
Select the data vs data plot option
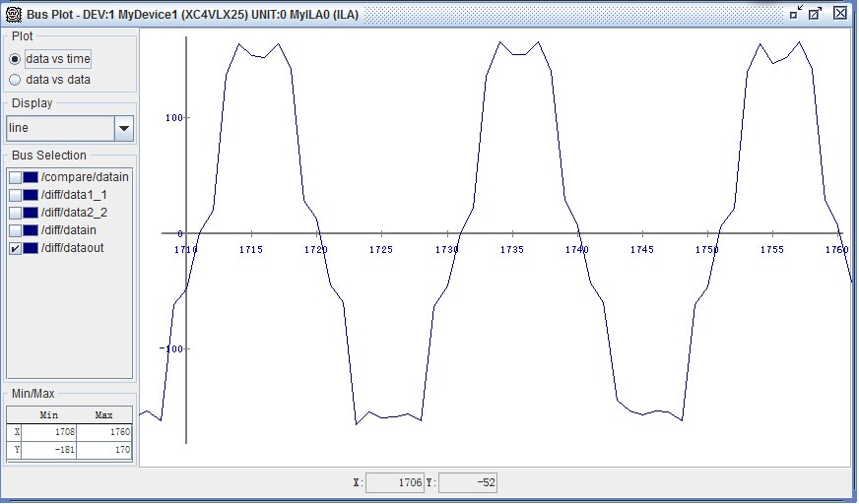click(15, 80)
